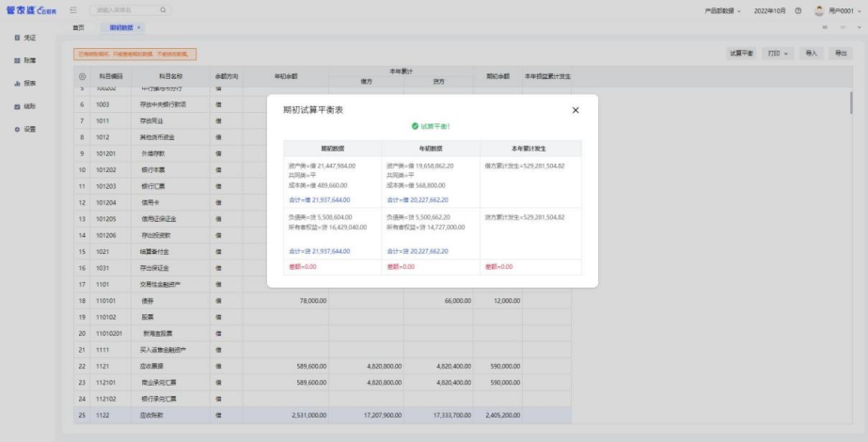
Task: Open the 结账 sidebar section
Action: (x=24, y=106)
